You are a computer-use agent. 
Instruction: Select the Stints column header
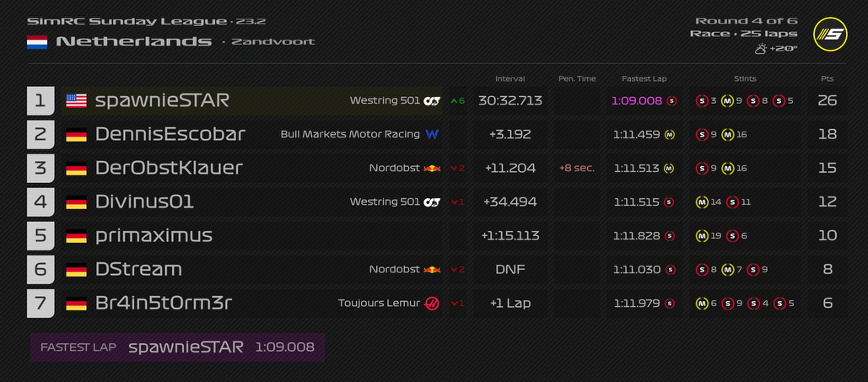pos(745,78)
